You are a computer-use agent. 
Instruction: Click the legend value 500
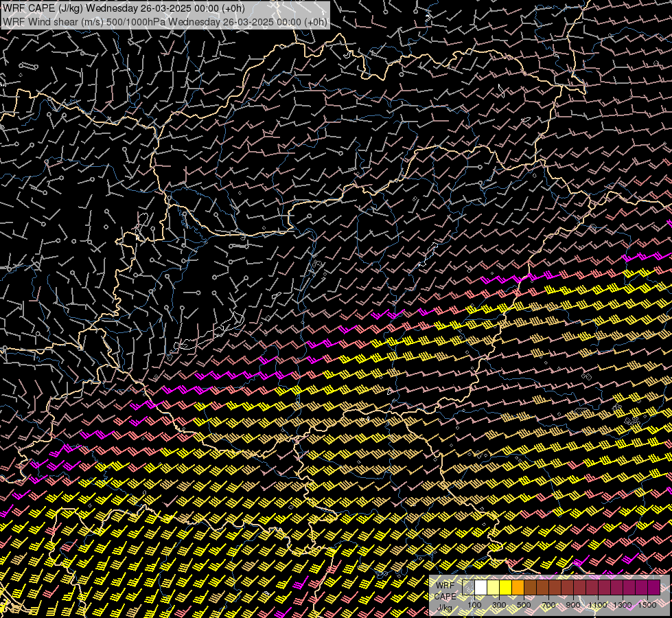(x=524, y=605)
